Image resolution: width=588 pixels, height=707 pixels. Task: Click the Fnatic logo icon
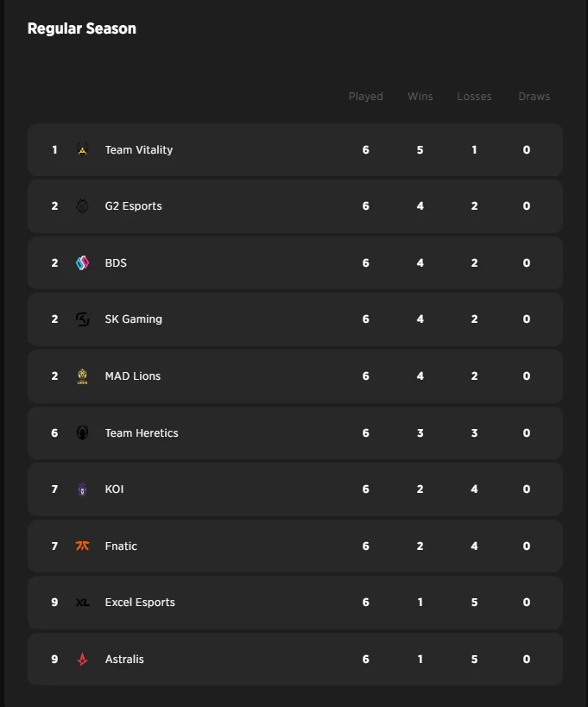click(x=82, y=546)
